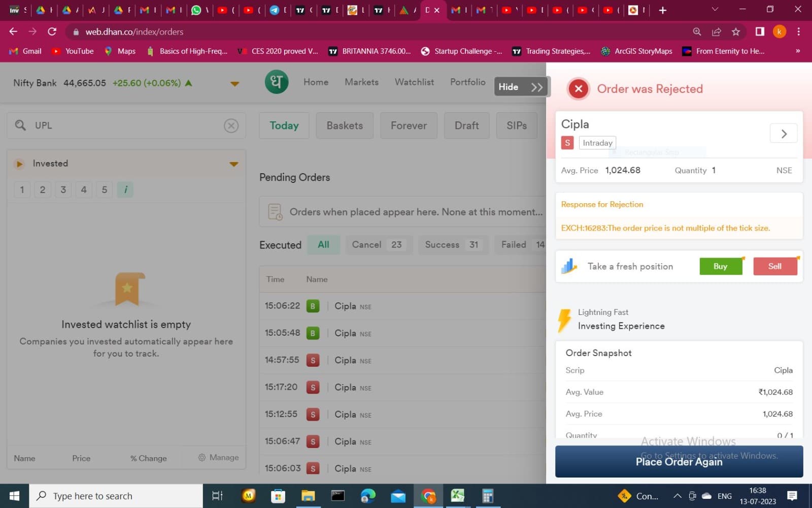Switch to the Baskets tab
This screenshot has width=812, height=508.
pos(345,125)
